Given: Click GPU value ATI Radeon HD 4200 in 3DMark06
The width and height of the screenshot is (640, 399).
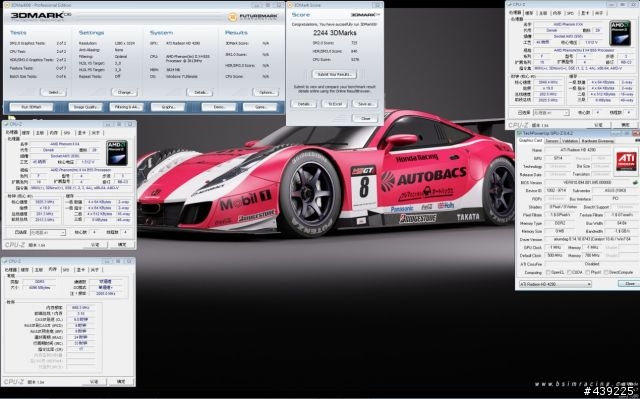Looking at the screenshot, I should 182,43.
